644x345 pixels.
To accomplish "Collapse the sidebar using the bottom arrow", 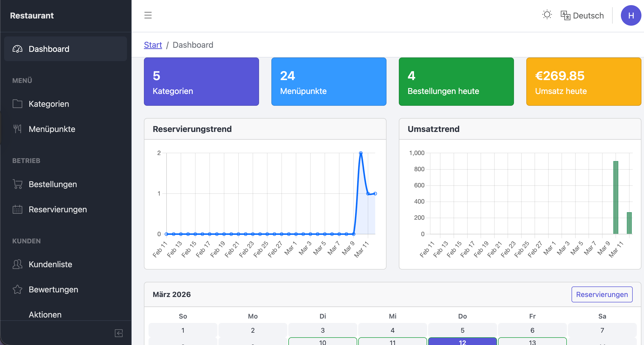I will [x=118, y=333].
